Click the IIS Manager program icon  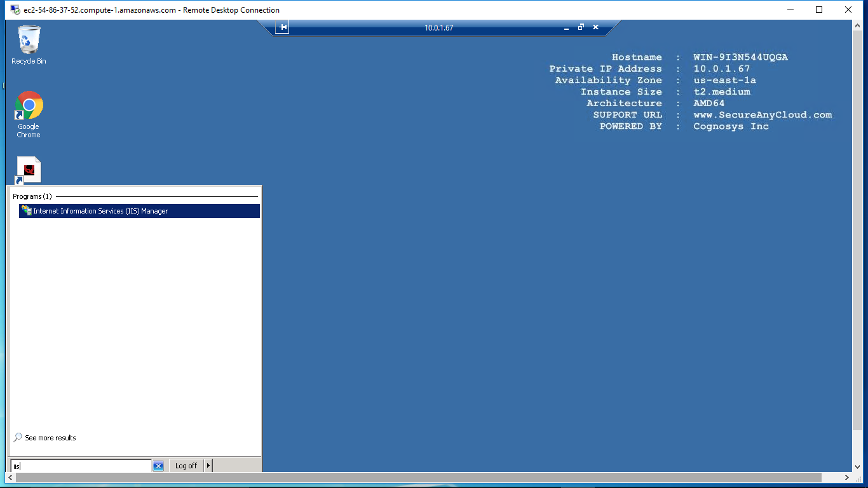tap(26, 211)
